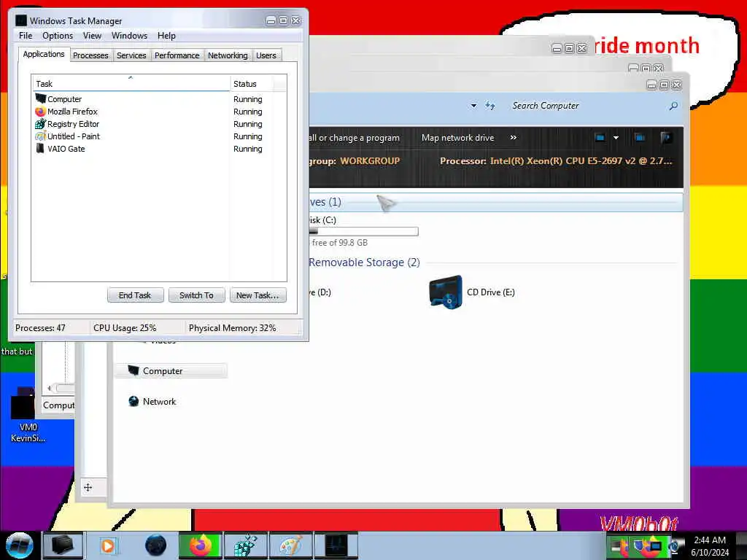Click the End Task button
The width and height of the screenshot is (747, 560).
click(x=135, y=295)
